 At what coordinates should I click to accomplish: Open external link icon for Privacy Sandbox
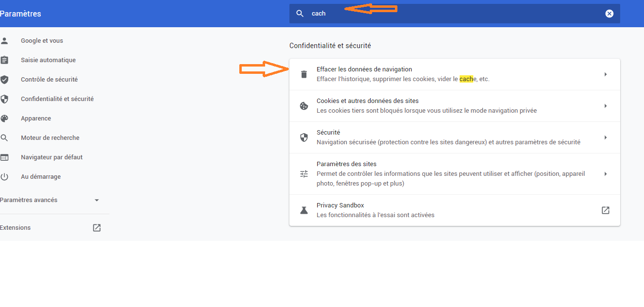click(x=605, y=210)
